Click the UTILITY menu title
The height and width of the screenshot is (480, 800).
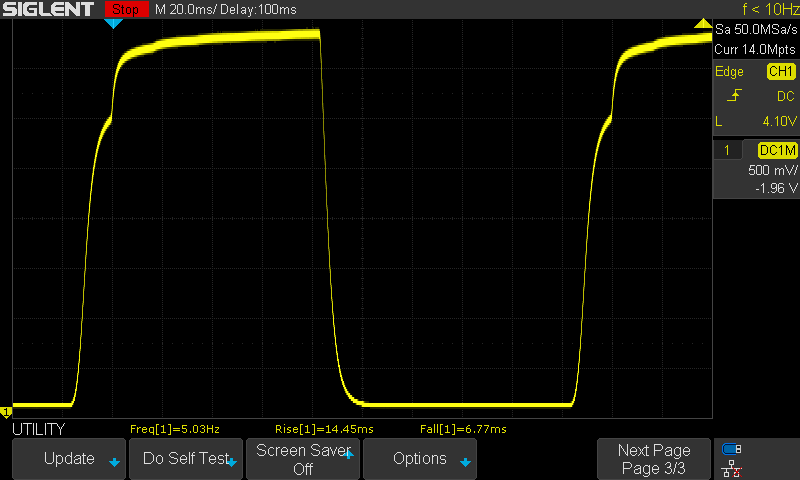[x=39, y=429]
